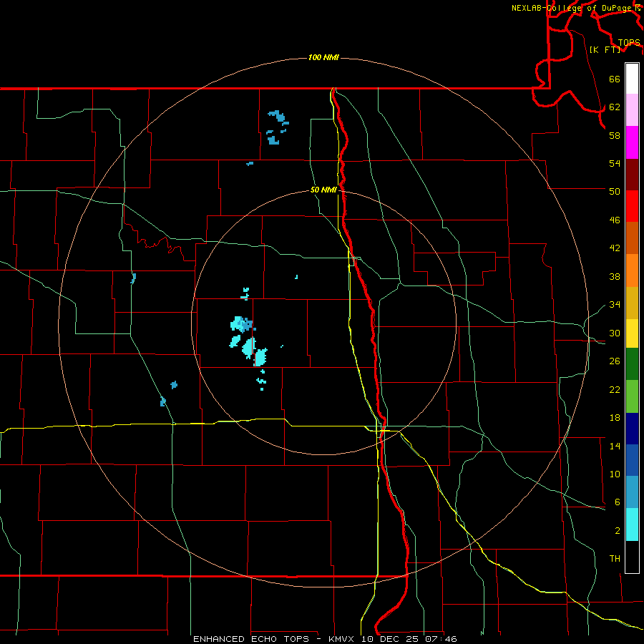This screenshot has width=644, height=644.
Task: Click the legend value '14'
Action: click(x=615, y=446)
